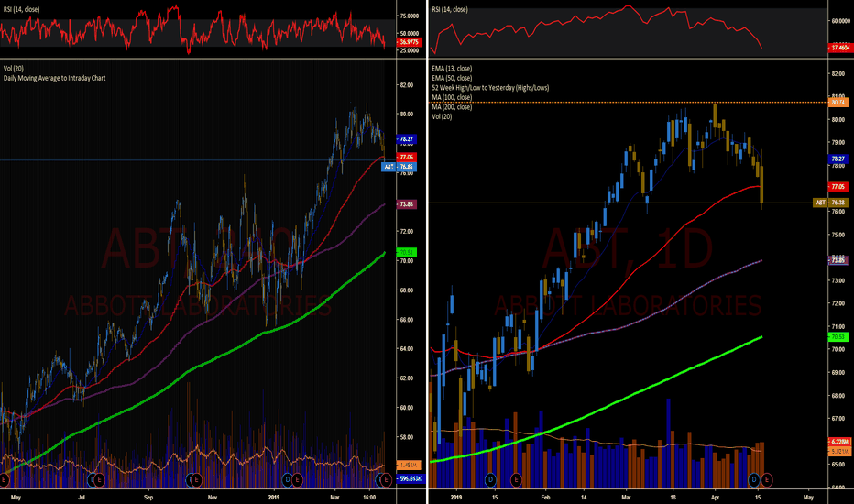The image size is (854, 504).
Task: Select the ABT 76.38 price label
Action: pyautogui.click(x=830, y=203)
